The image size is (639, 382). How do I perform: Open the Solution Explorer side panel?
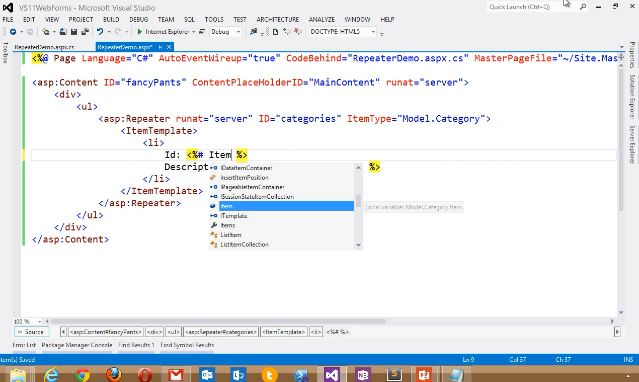pyautogui.click(x=632, y=96)
